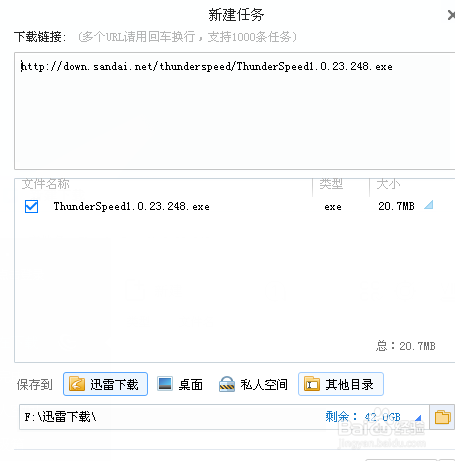The width and height of the screenshot is (455, 461).
Task: Sort by the 大小 column header
Action: click(x=388, y=184)
